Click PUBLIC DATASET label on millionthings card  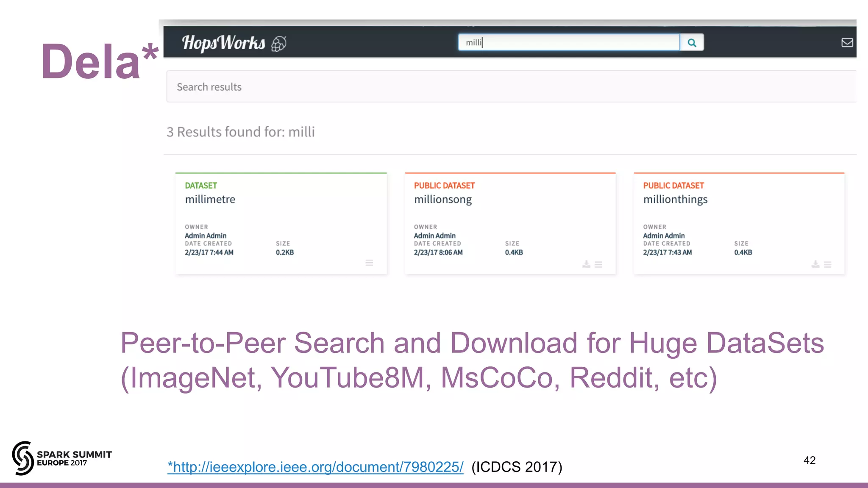pos(673,186)
